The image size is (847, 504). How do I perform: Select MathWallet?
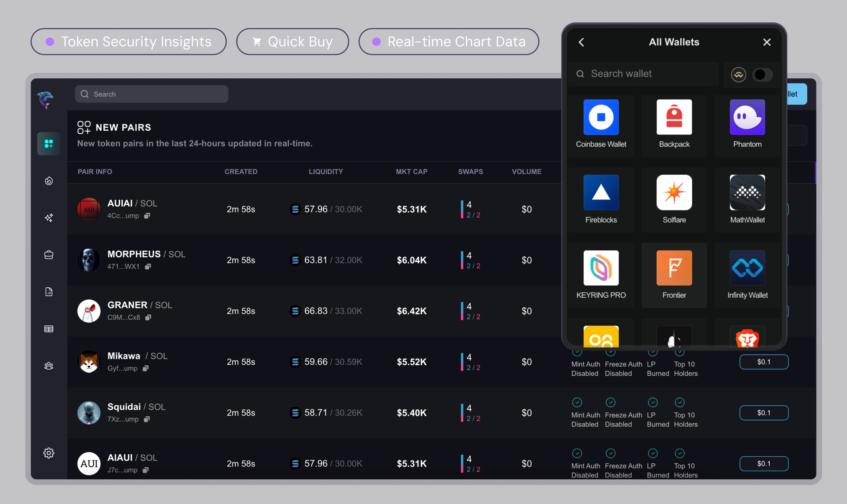click(747, 200)
